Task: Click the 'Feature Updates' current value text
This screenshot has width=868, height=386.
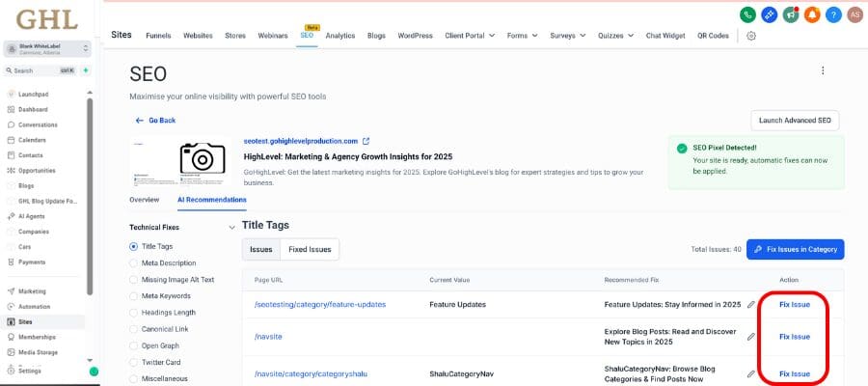Action: click(x=457, y=305)
